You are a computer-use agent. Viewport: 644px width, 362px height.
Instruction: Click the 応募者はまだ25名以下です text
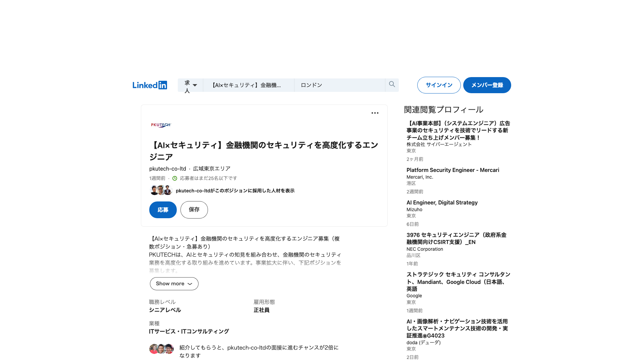click(x=208, y=178)
